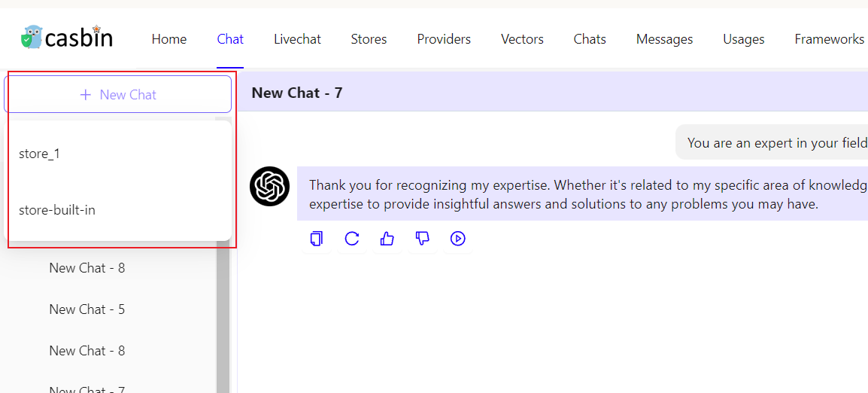The width and height of the screenshot is (868, 393).
Task: Open the Chats menu item
Action: click(590, 39)
